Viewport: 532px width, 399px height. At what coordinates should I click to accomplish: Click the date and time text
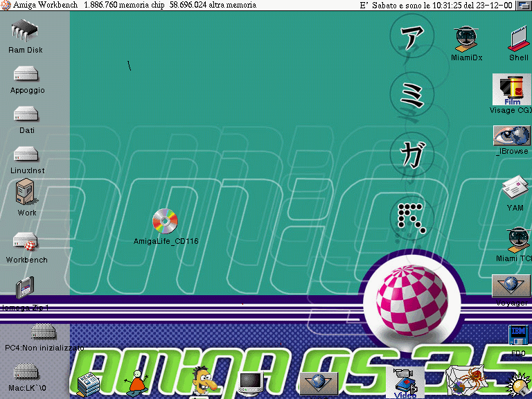click(x=436, y=5)
